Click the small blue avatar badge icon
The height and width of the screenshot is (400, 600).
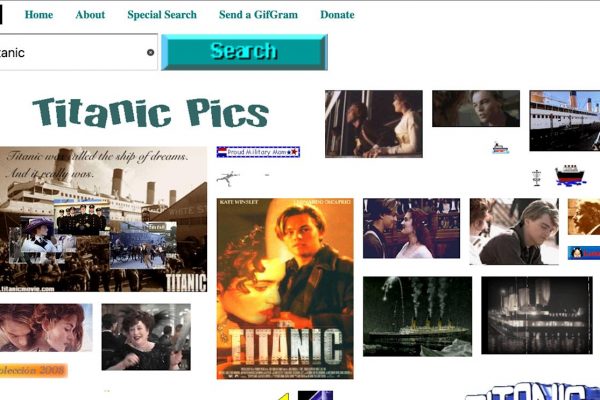click(x=584, y=253)
